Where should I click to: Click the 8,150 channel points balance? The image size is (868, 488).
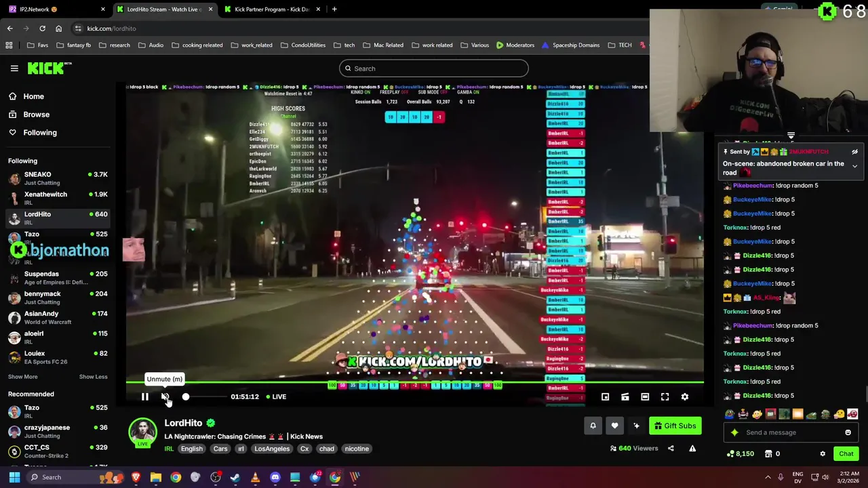(740, 454)
